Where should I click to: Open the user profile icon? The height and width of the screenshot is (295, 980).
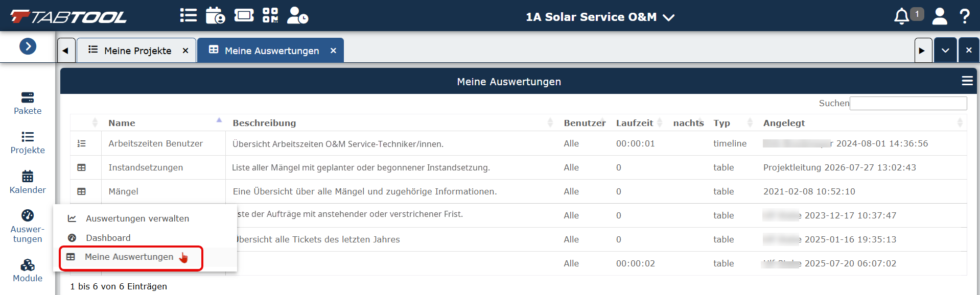pyautogui.click(x=940, y=16)
